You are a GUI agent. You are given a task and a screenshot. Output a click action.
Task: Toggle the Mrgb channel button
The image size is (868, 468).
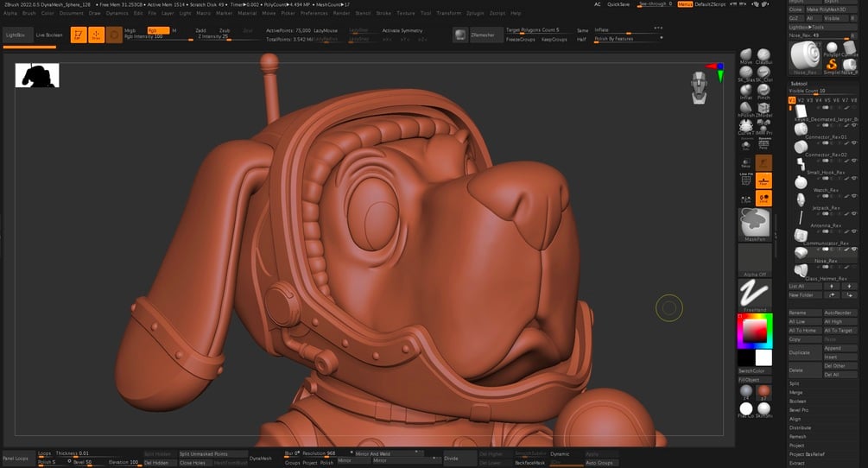coord(130,30)
